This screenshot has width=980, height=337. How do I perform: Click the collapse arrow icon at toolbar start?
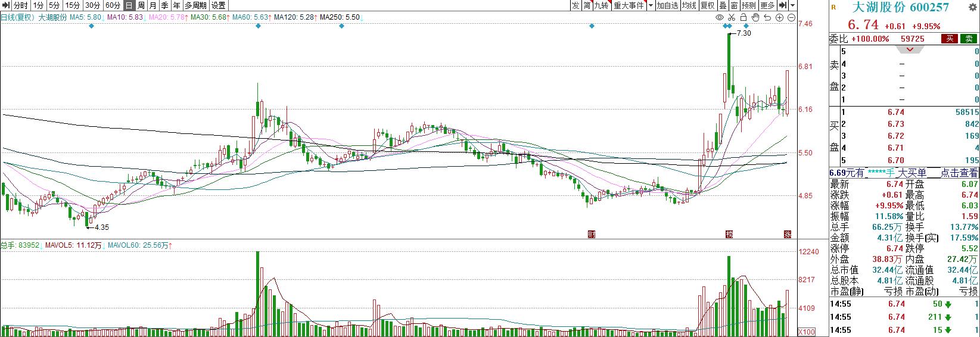point(6,5)
